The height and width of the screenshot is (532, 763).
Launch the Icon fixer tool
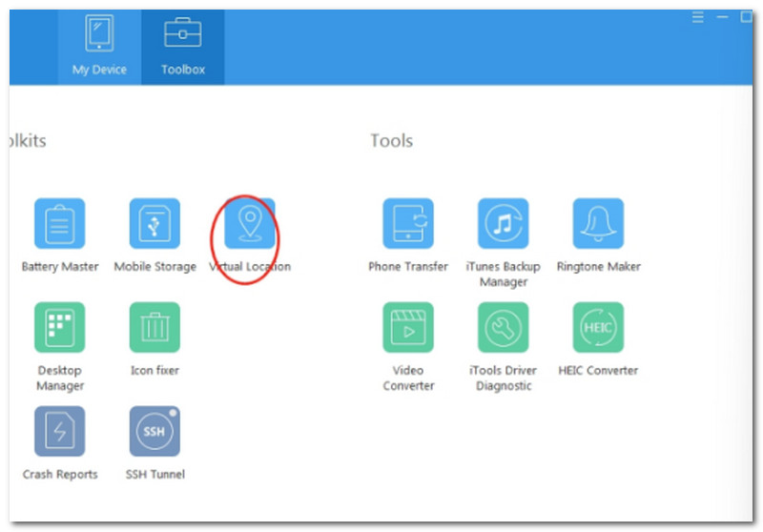coord(155,327)
